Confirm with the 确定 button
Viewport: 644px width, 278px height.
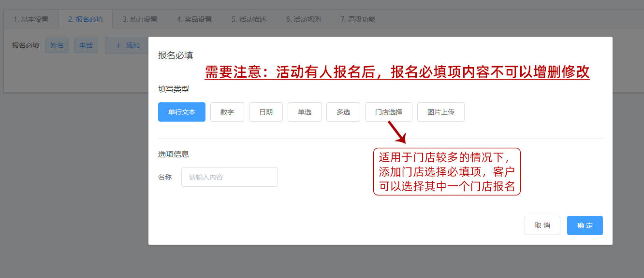tap(585, 225)
